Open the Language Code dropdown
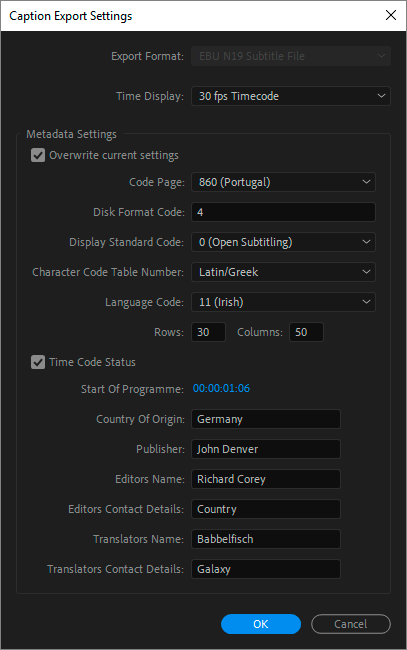The width and height of the screenshot is (407, 650). (x=283, y=302)
